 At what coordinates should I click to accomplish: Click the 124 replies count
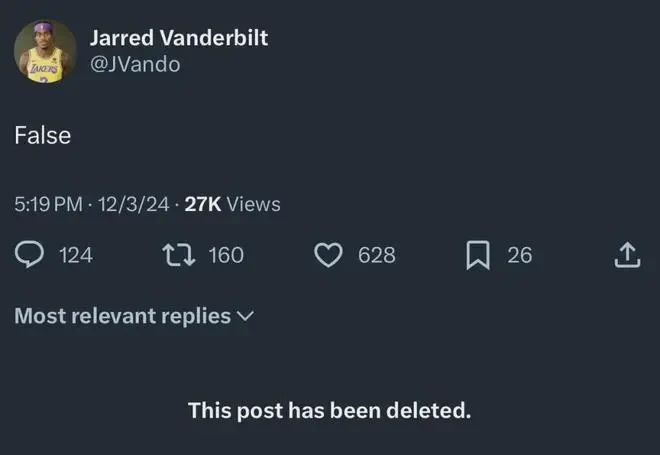[x=76, y=255]
